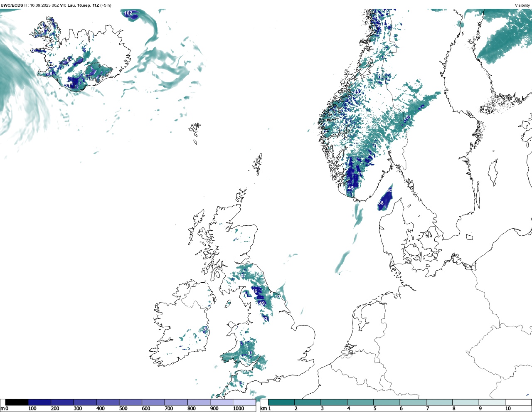Click the '8' km legend tick label
This screenshot has height=412, width=532.
coord(454,409)
